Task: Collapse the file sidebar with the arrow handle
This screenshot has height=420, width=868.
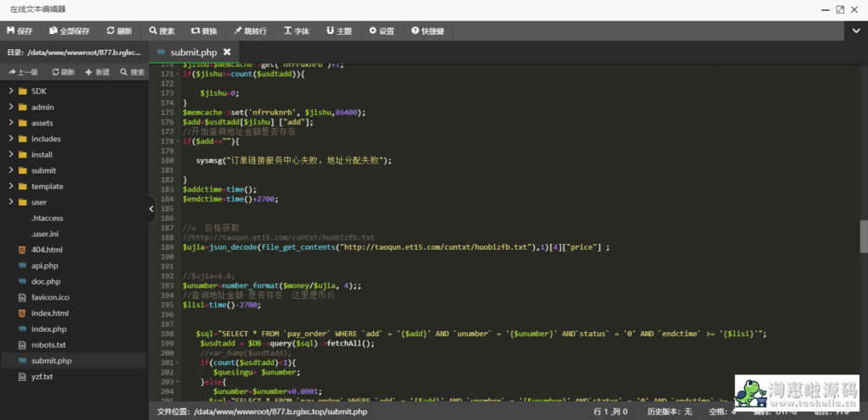Action: (x=152, y=207)
